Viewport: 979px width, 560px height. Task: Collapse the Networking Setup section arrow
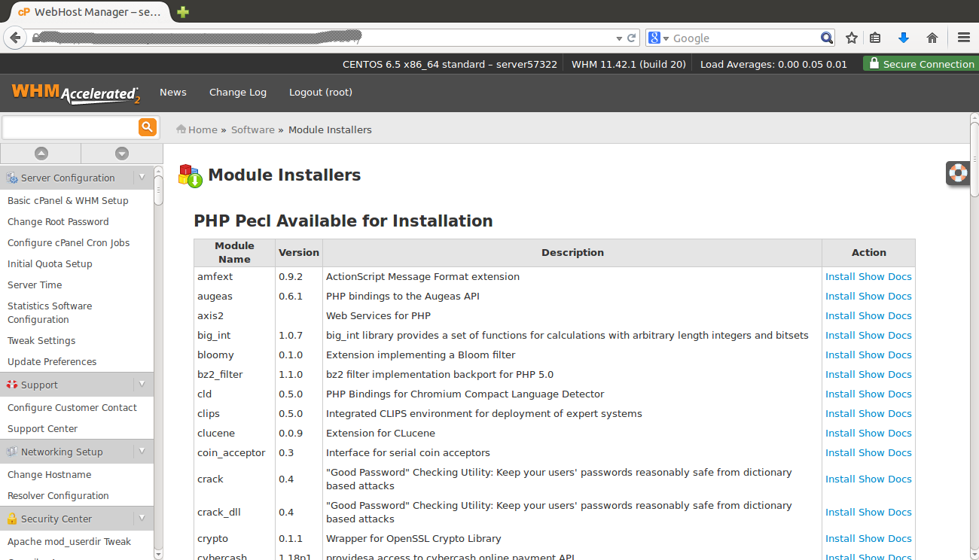pos(142,451)
